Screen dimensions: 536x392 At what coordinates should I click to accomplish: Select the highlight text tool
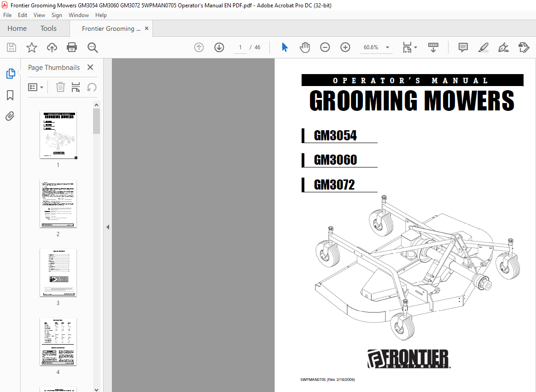point(484,47)
